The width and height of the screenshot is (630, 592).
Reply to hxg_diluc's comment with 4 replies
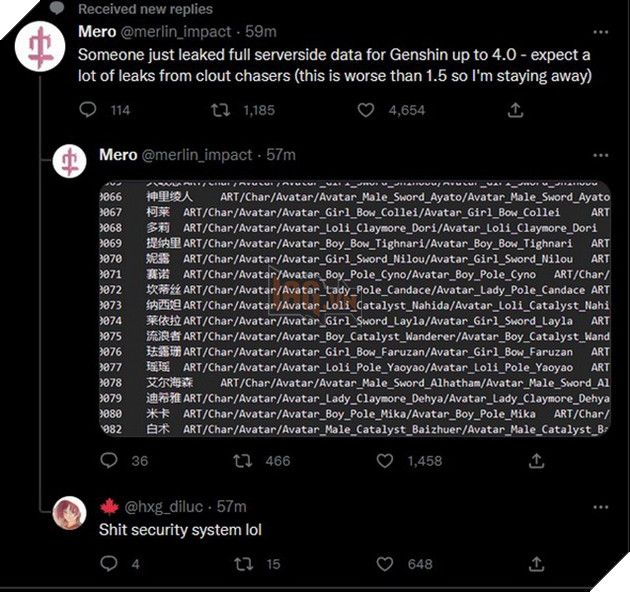click(108, 564)
